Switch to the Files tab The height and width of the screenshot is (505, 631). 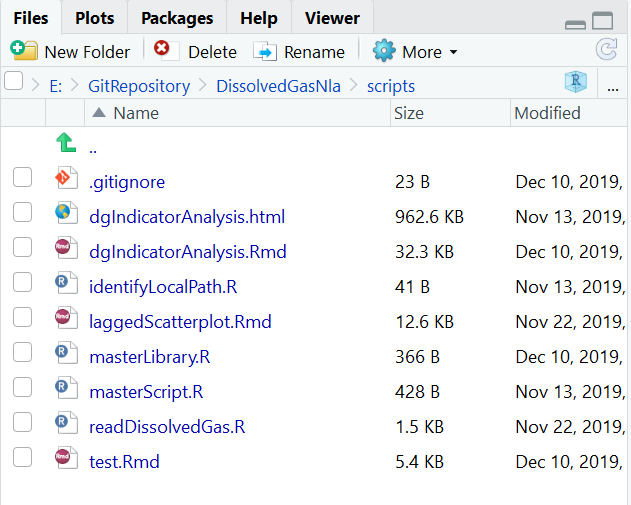[31, 18]
